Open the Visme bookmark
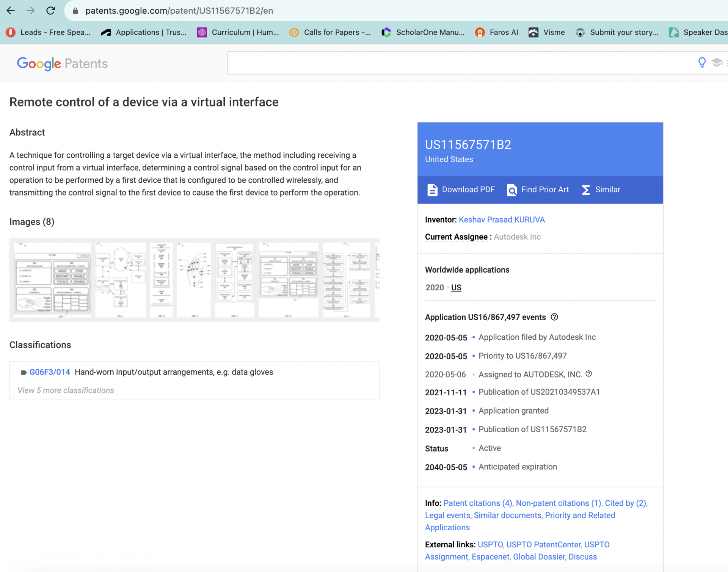Screen dimensions: 728x572 547,32
